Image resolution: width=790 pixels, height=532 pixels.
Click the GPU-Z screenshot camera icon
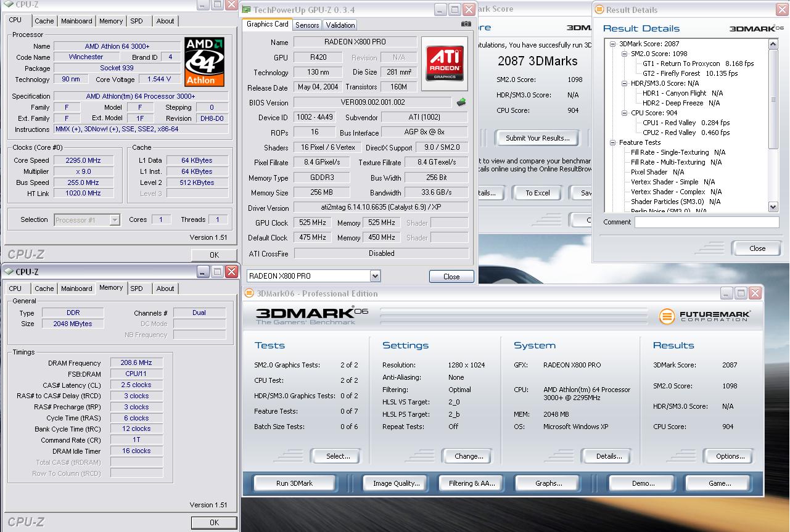466,24
